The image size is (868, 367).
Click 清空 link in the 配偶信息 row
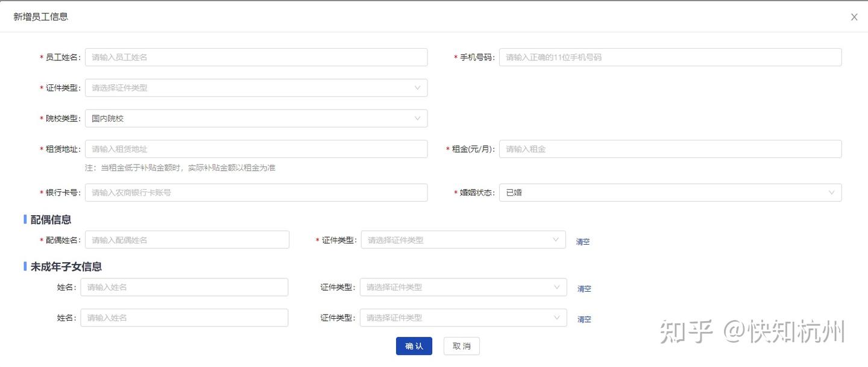coord(583,242)
